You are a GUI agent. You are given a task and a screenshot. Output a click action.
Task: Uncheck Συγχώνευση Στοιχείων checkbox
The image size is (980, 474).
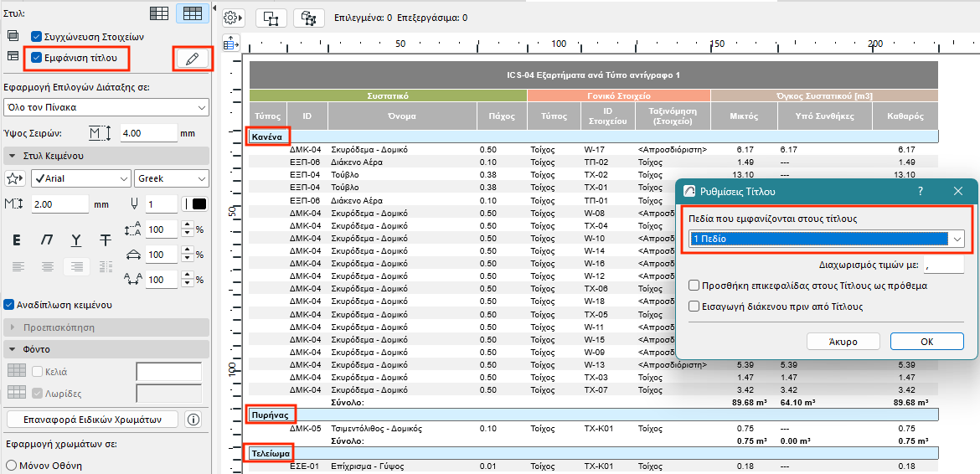click(37, 37)
